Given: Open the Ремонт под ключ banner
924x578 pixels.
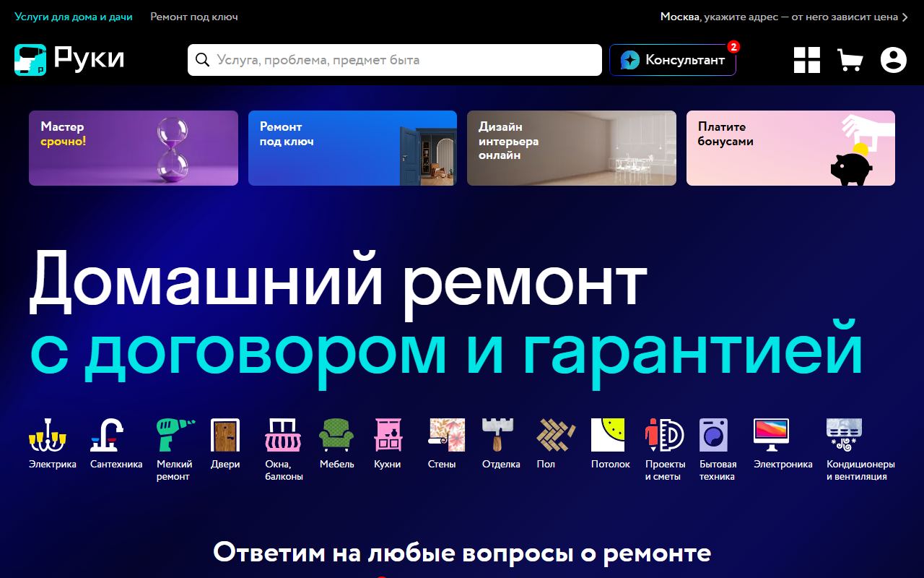Looking at the screenshot, I should pyautogui.click(x=352, y=148).
